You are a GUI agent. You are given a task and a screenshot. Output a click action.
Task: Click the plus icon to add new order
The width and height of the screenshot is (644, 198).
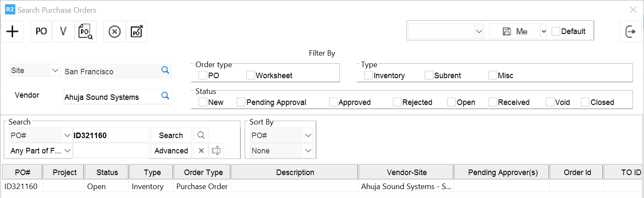point(13,31)
